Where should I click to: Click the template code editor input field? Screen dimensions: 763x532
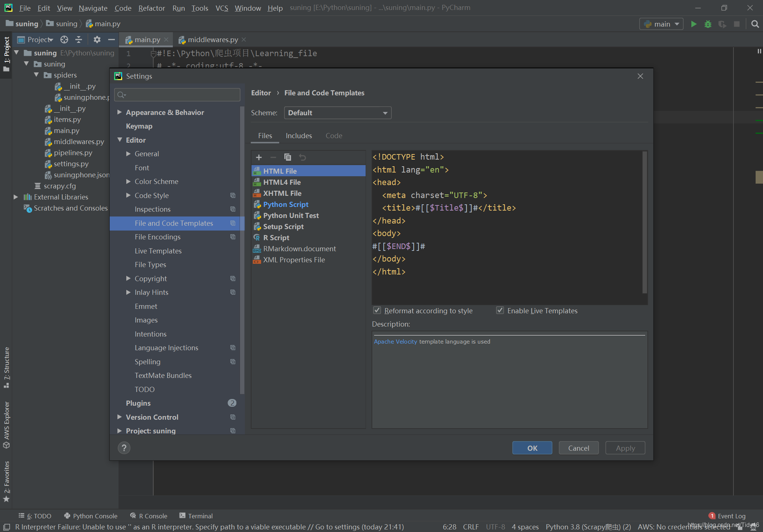point(509,226)
